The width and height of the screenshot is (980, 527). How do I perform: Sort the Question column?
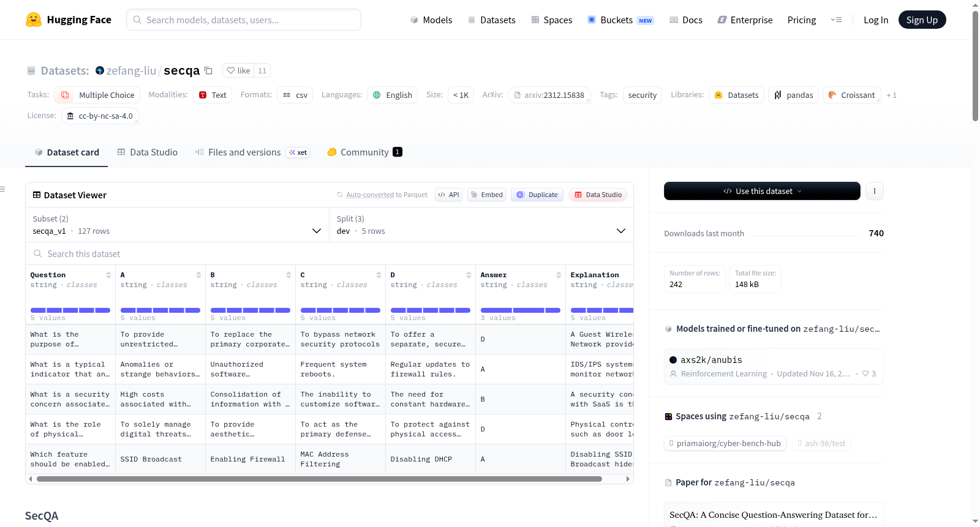(x=108, y=275)
